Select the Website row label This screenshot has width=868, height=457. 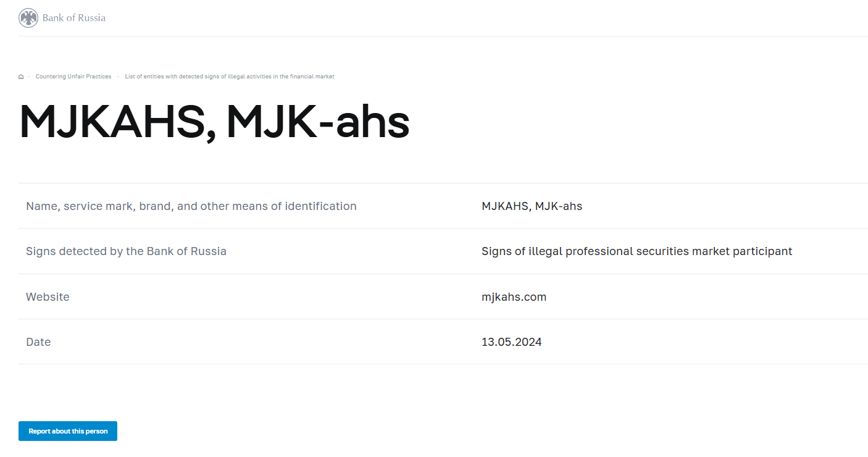[48, 297]
